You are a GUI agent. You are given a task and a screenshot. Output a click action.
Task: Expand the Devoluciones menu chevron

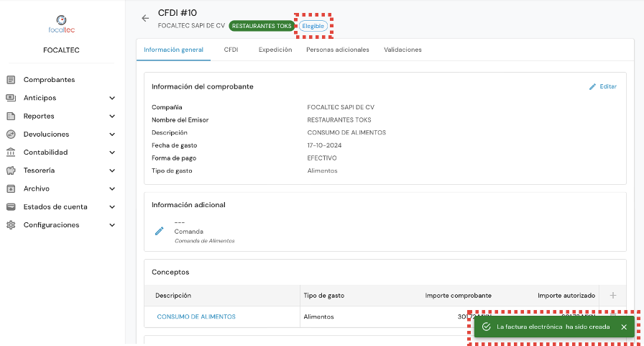click(112, 134)
